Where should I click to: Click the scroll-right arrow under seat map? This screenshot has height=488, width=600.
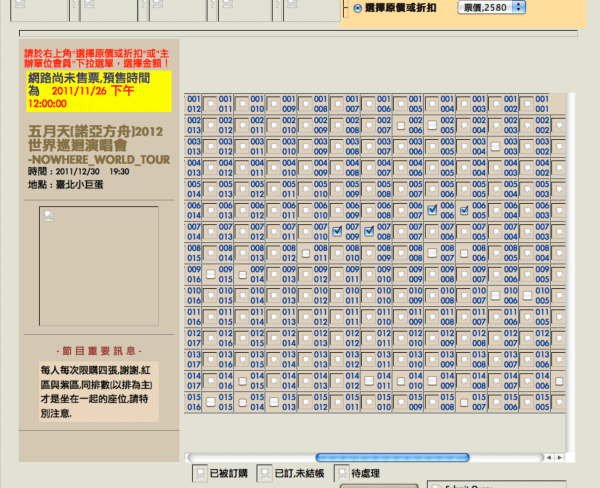click(559, 457)
